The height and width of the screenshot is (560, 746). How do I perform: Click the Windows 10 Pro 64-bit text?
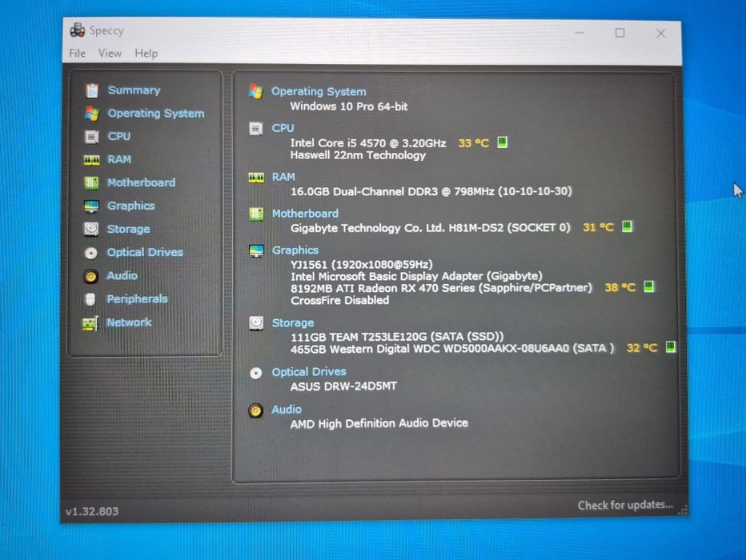click(x=349, y=106)
